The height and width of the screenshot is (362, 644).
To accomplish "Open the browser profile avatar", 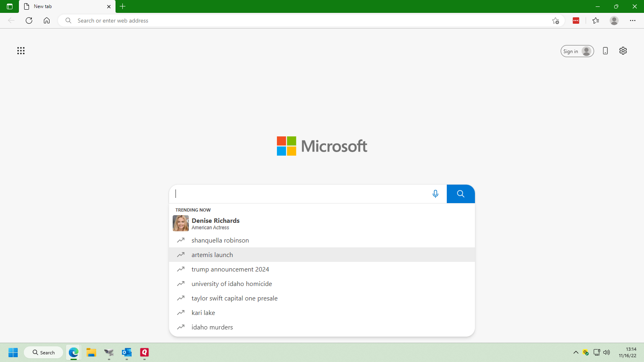I will pos(614,21).
